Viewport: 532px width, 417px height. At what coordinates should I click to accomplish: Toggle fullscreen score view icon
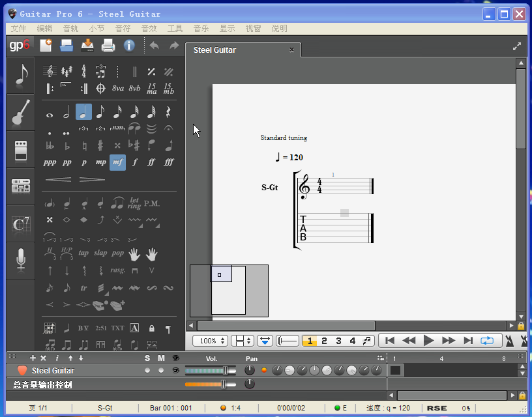[517, 46]
